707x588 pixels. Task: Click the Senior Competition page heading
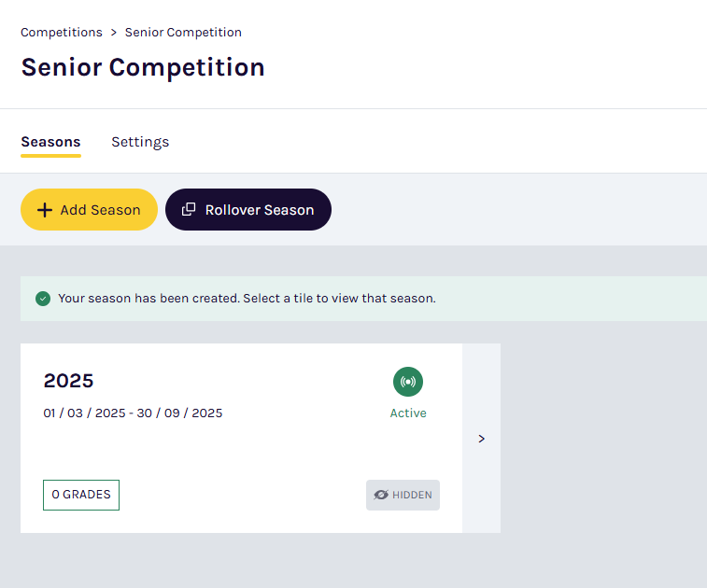143,67
